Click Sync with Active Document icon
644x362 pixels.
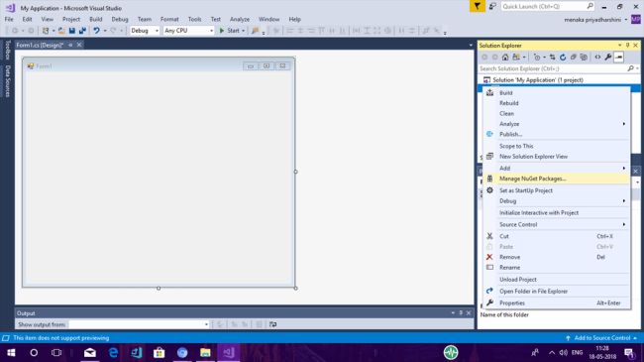coord(553,58)
